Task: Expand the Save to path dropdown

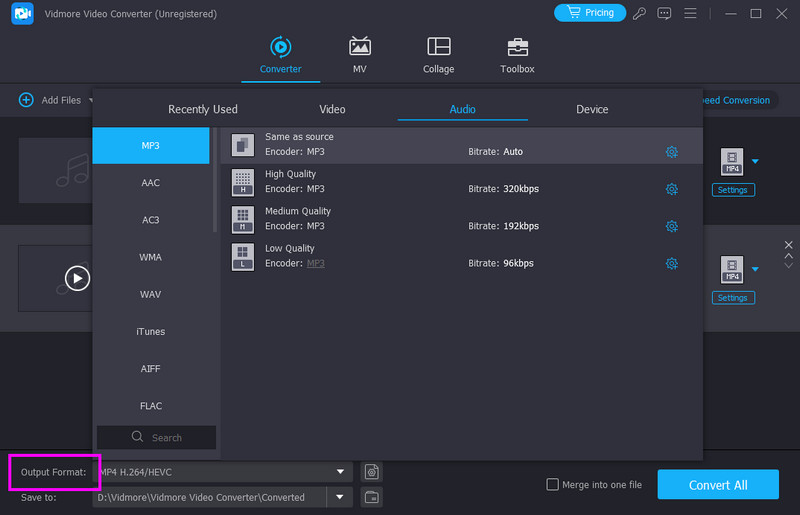Action: pos(342,497)
